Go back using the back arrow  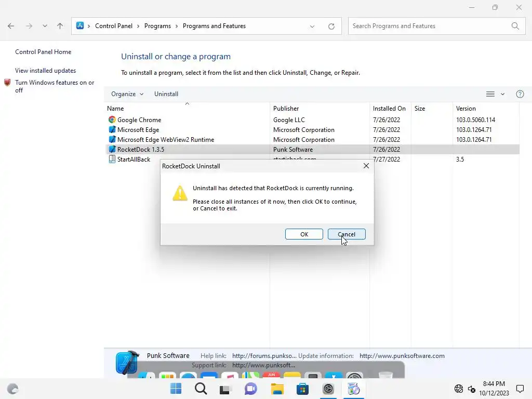(x=11, y=26)
